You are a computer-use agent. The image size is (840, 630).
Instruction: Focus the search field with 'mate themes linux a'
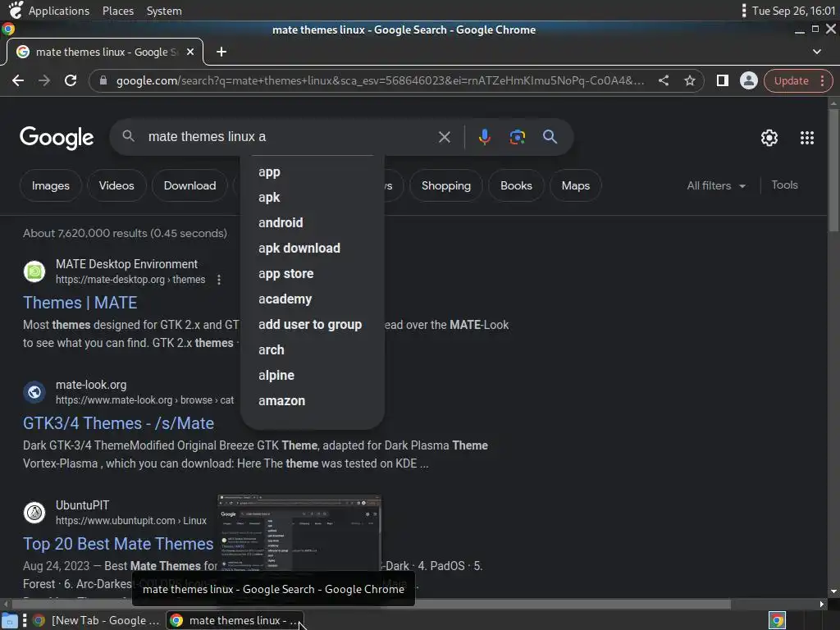[x=290, y=137]
